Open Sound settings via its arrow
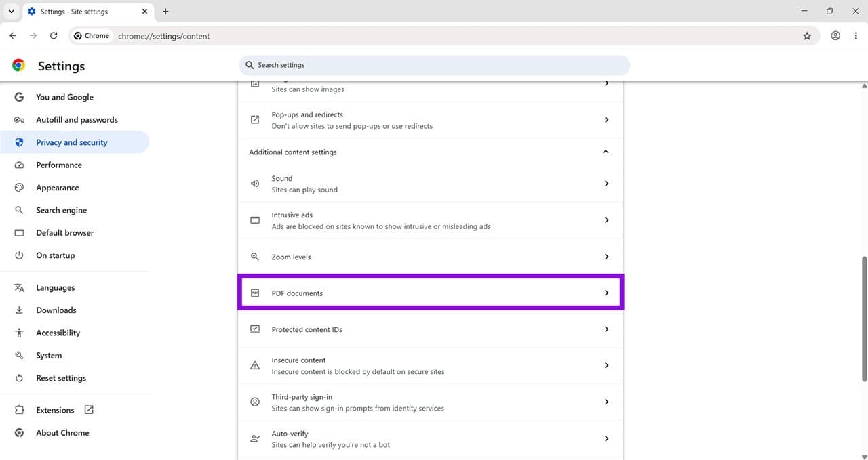 tap(606, 184)
